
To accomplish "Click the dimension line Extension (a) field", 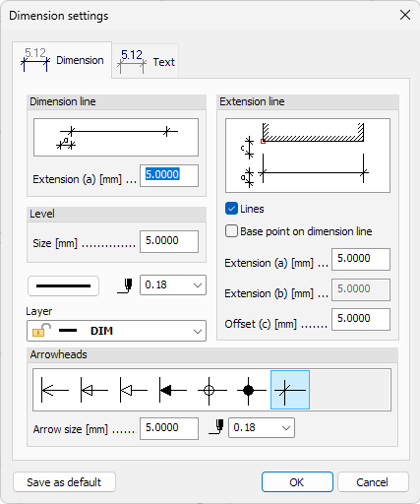I will click(x=169, y=175).
